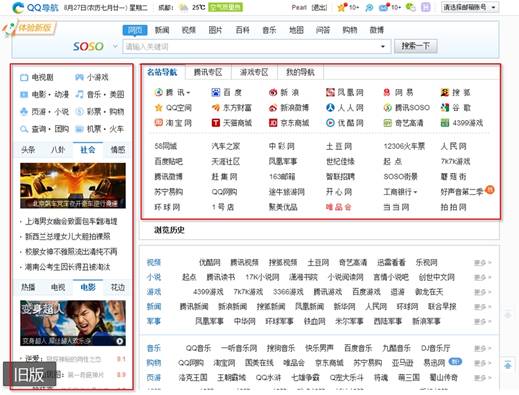Click the 新浪 eye icon

[273, 92]
